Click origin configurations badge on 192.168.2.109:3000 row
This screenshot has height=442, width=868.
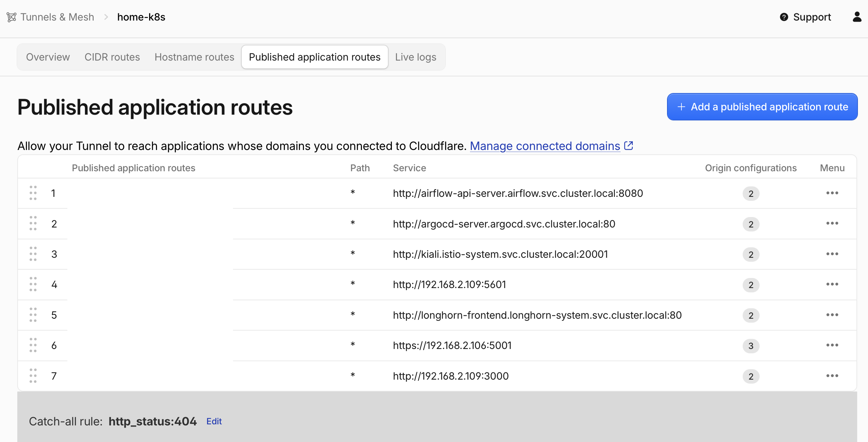(751, 376)
